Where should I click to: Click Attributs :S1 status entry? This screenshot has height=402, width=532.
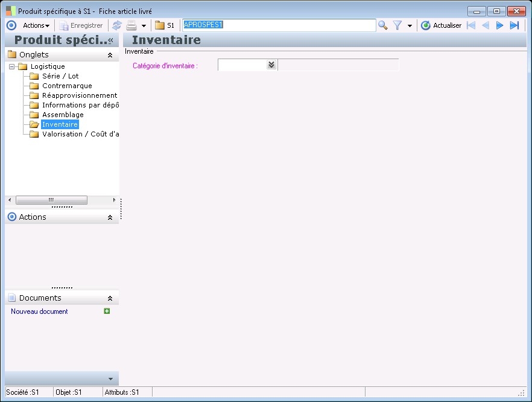click(x=122, y=392)
